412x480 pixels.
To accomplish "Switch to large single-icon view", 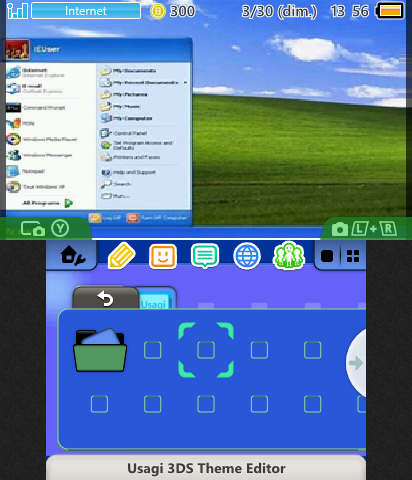I will click(327, 256).
